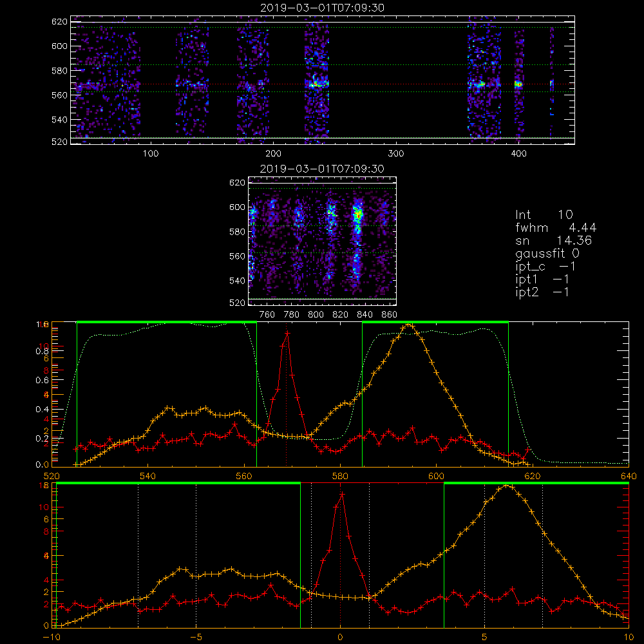The width and height of the screenshot is (644, 644).
Task: Select the 'sn 14.36' readout line
Action: 553,240
